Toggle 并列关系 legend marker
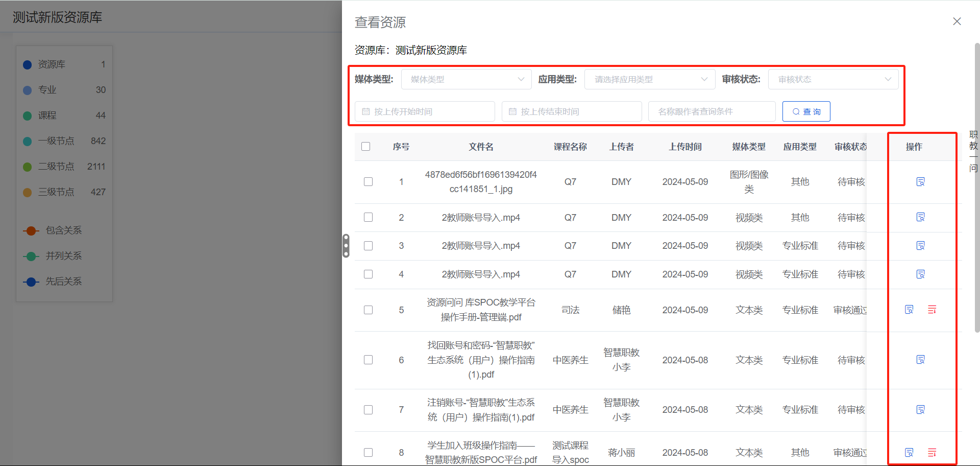The width and height of the screenshot is (980, 466). [x=31, y=257]
